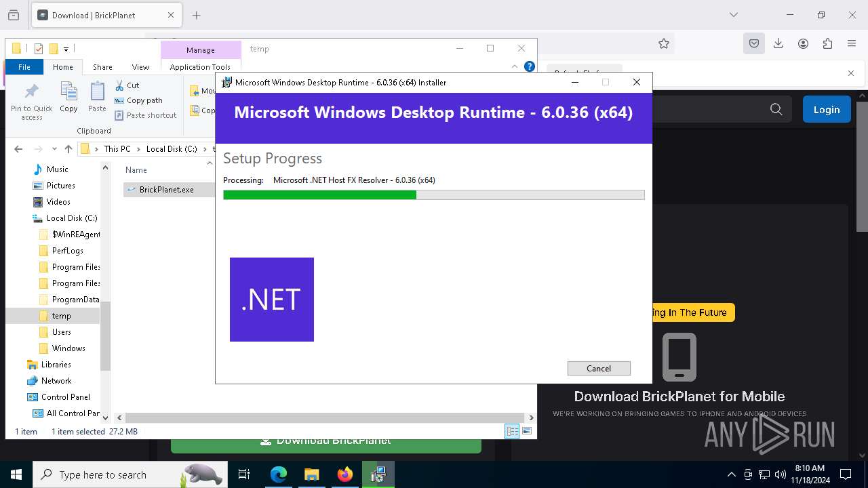Open the Firefox account icon
The image size is (868, 488).
pyautogui.click(x=803, y=43)
